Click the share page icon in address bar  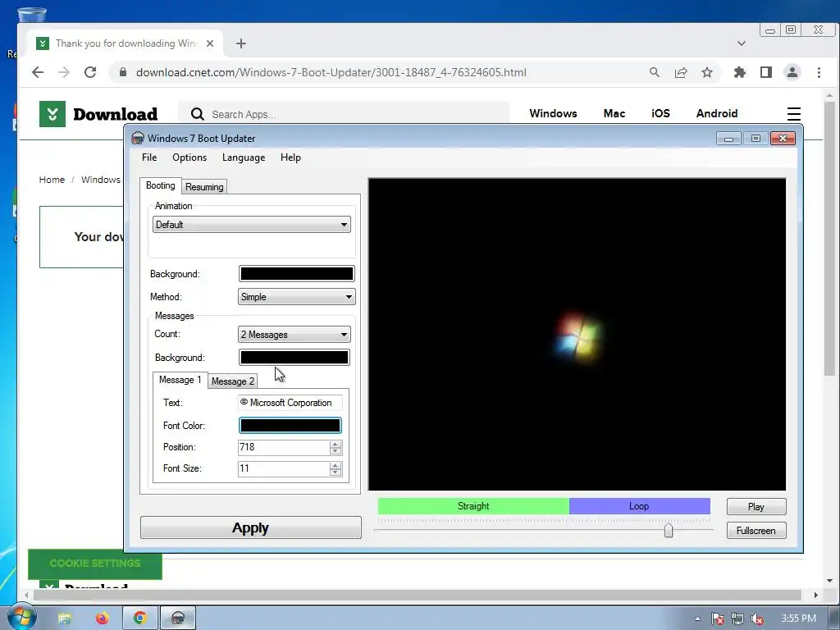(x=681, y=72)
